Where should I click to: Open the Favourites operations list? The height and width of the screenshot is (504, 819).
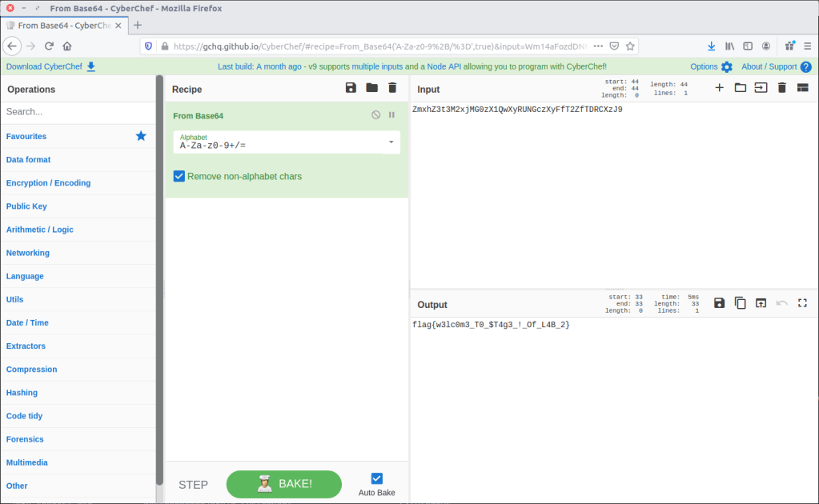[x=26, y=137]
